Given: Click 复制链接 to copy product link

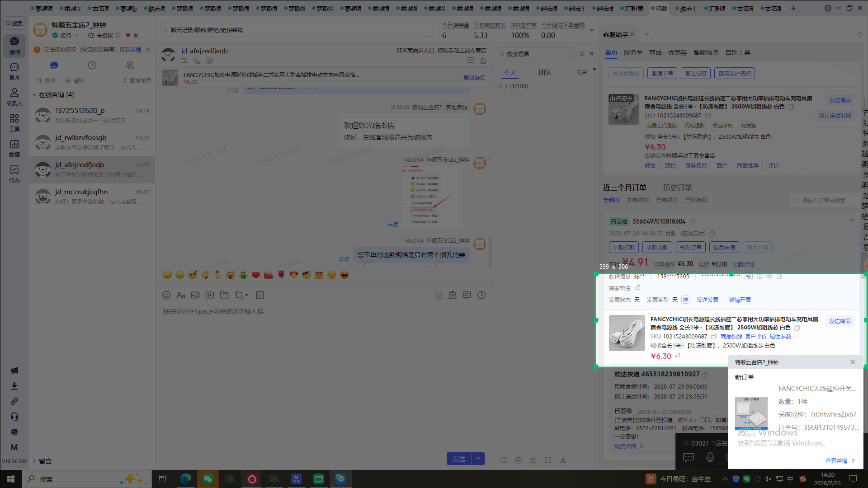Looking at the screenshot, I should click(474, 78).
